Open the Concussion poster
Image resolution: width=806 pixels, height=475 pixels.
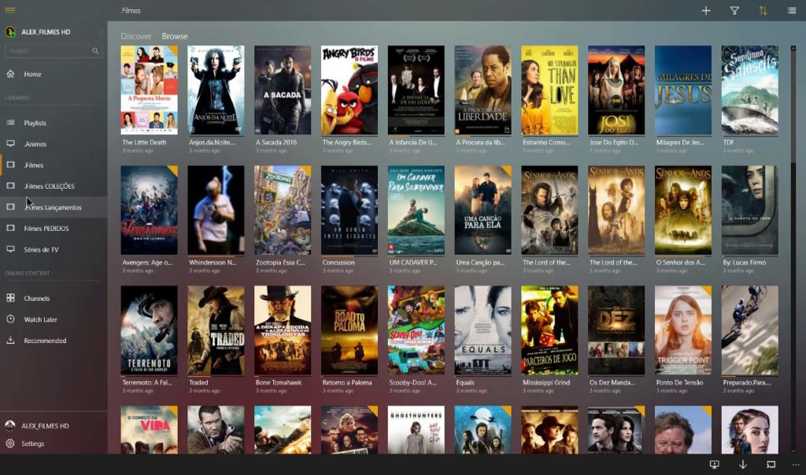coord(350,210)
